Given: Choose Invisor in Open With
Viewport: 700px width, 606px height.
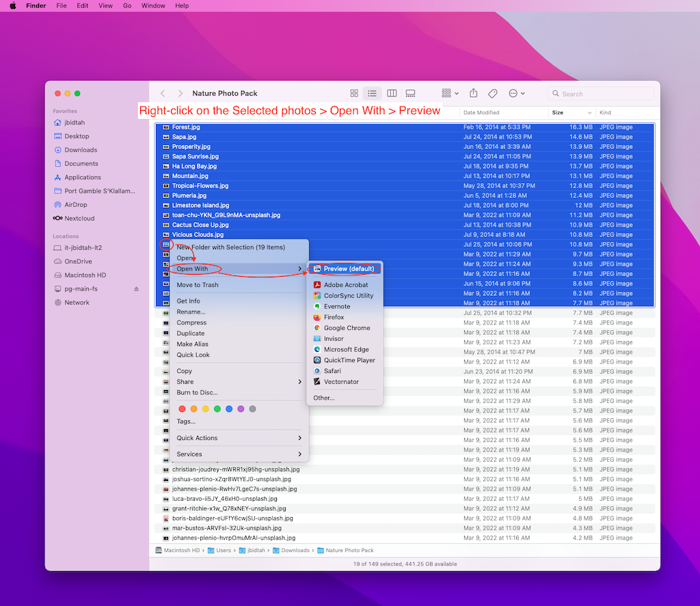Looking at the screenshot, I should (345, 339).
